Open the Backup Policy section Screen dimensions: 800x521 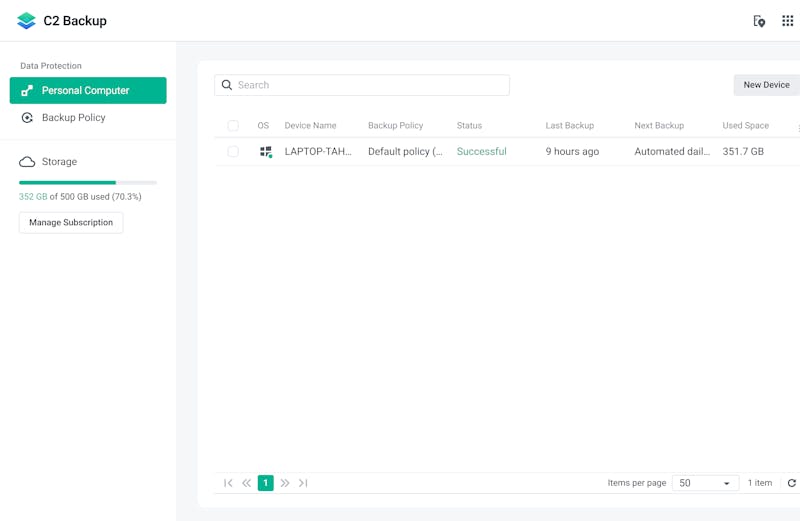[x=88, y=117]
